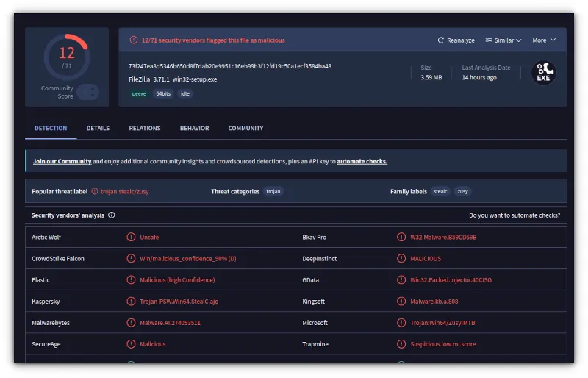
Task: Click the Microsoft alert icon
Action: 401,323
